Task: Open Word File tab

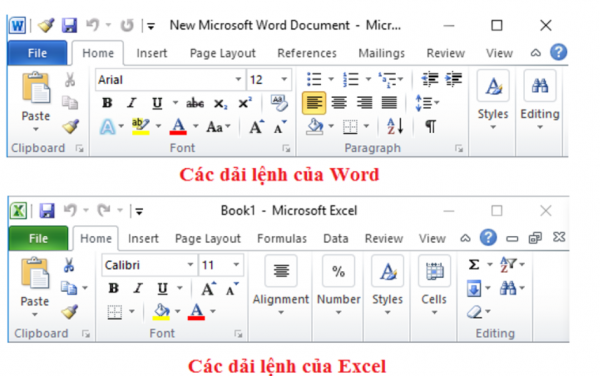Action: click(x=37, y=53)
